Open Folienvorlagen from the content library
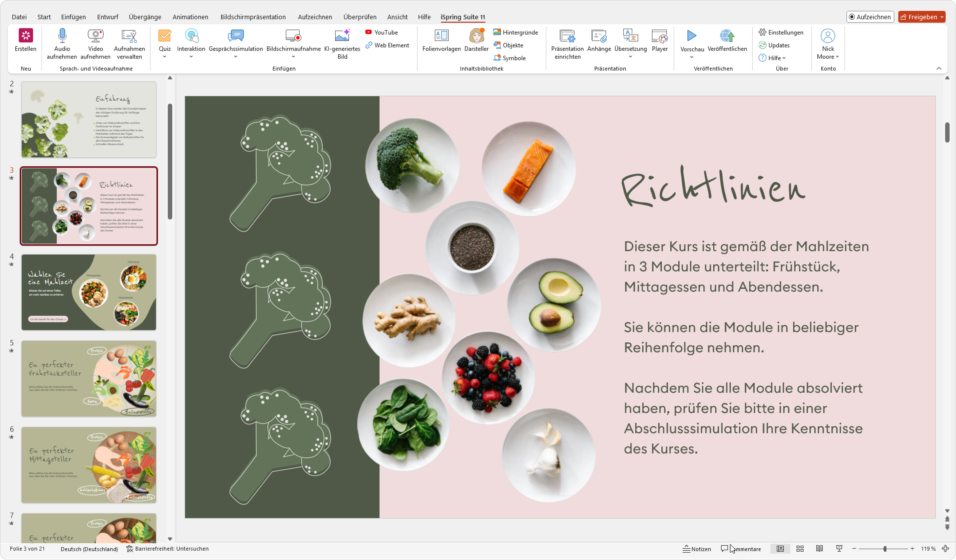Viewport: 956px width, 560px height. [441, 36]
